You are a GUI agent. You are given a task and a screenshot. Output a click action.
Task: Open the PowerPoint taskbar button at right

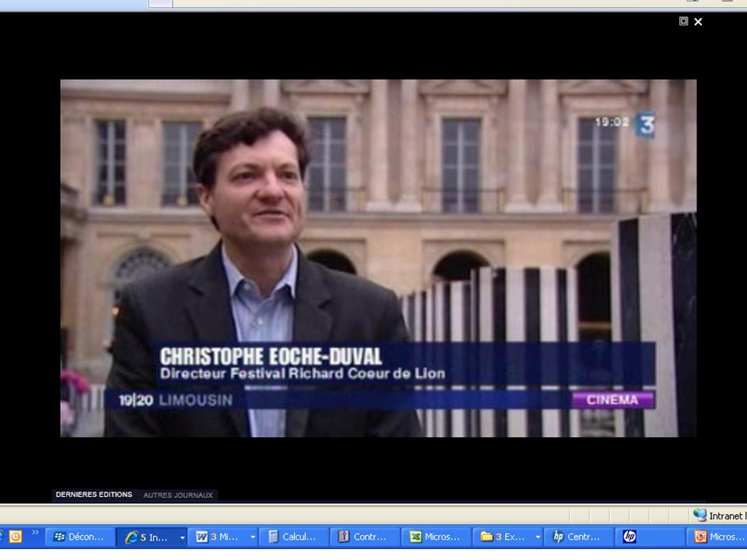coord(718,537)
